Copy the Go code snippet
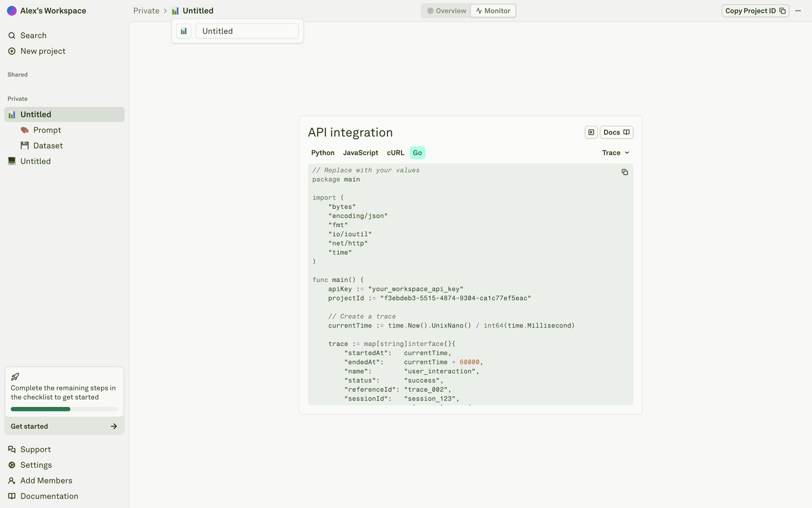This screenshot has height=508, width=812. [x=625, y=172]
